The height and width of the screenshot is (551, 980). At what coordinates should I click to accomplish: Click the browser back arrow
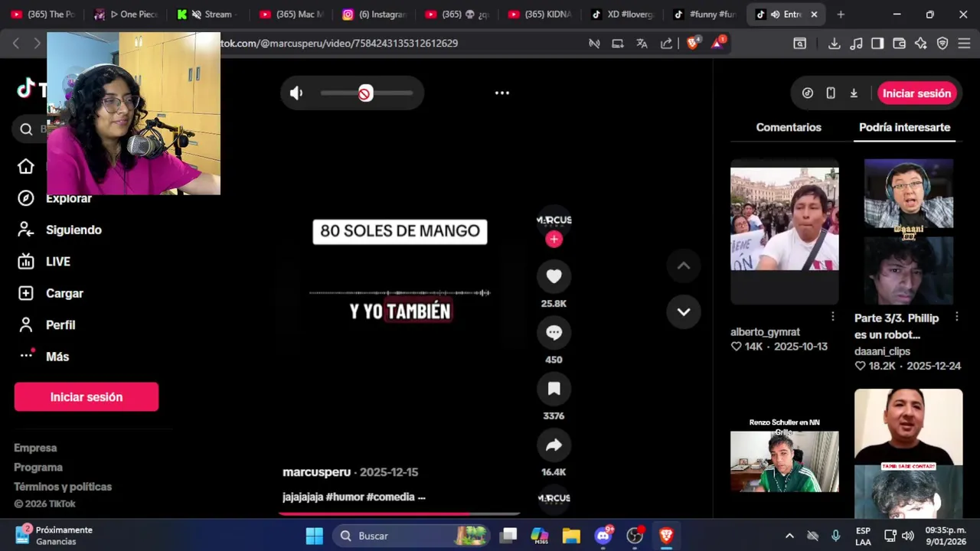pyautogui.click(x=16, y=44)
